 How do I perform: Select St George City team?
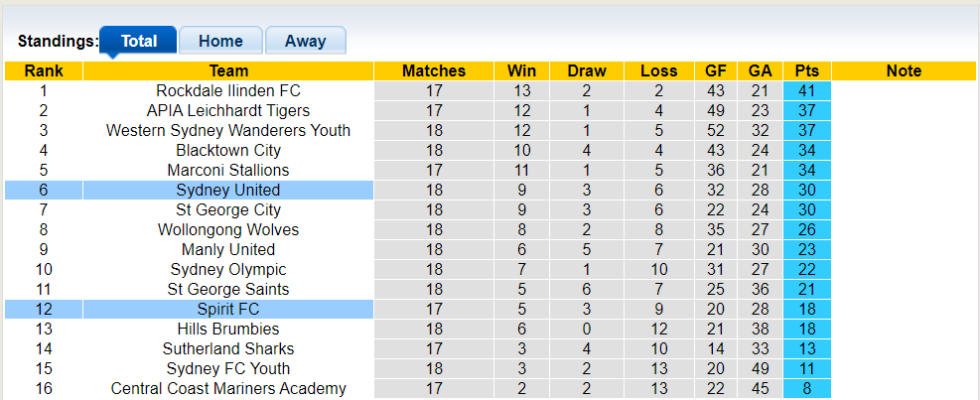tap(228, 209)
